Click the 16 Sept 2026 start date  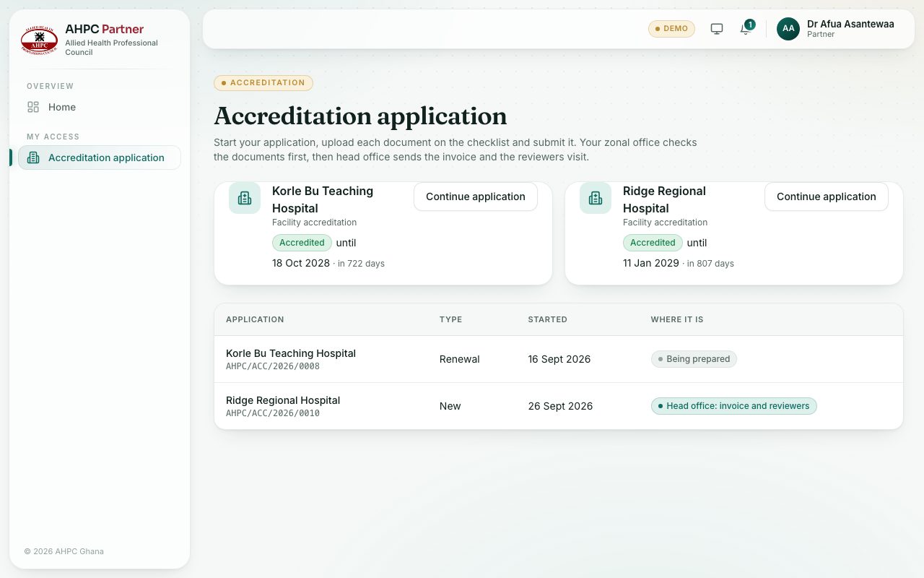click(559, 359)
